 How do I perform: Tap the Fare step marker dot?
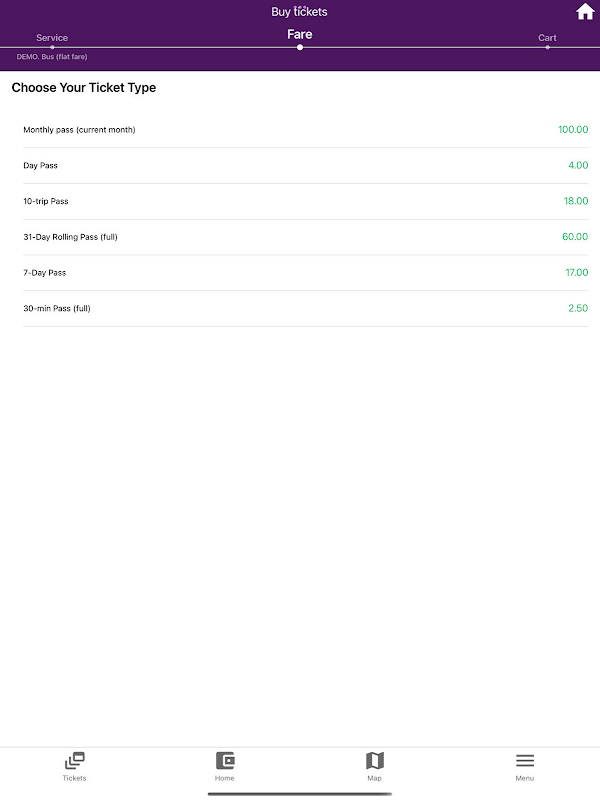(300, 47)
